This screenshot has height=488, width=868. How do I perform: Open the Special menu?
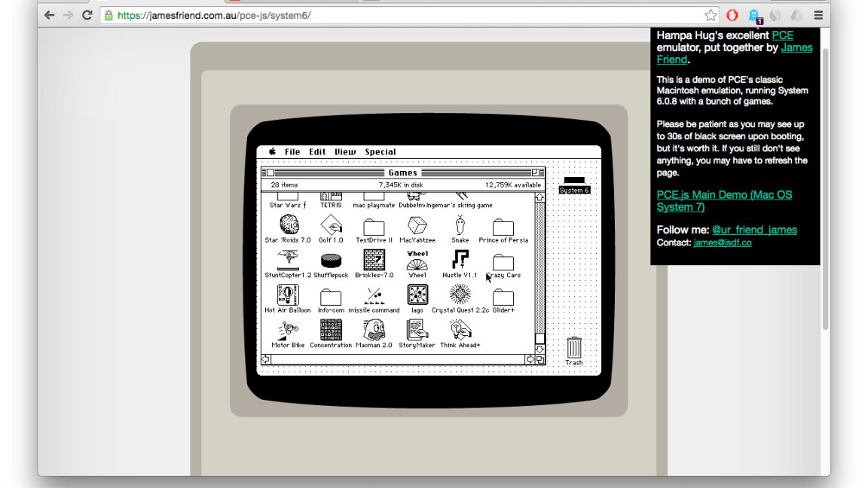(x=380, y=151)
